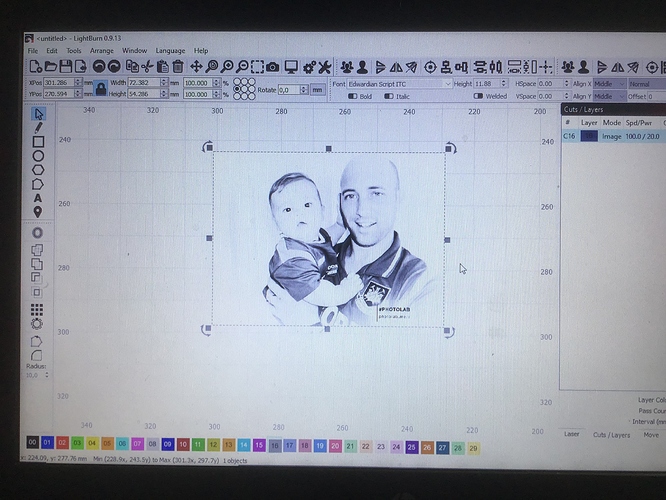Click the Zoom out magnifier icon
Image resolution: width=666 pixels, height=500 pixels.
pyautogui.click(x=242, y=67)
